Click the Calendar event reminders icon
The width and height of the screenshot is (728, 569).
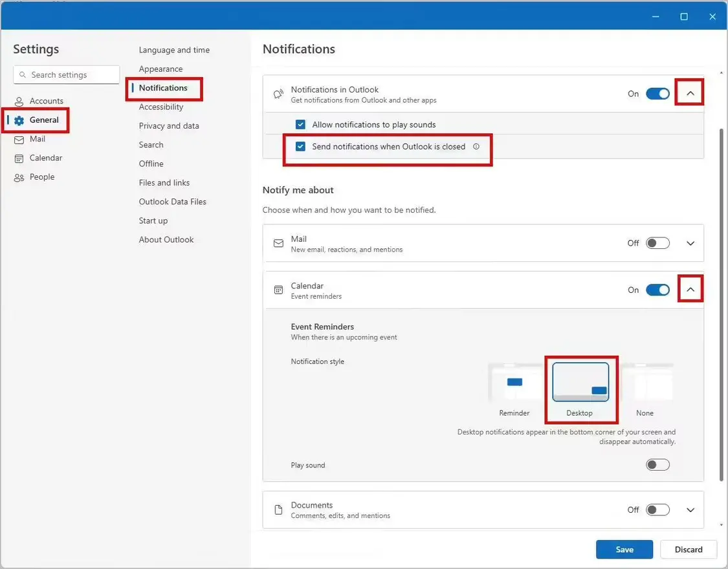click(x=278, y=290)
